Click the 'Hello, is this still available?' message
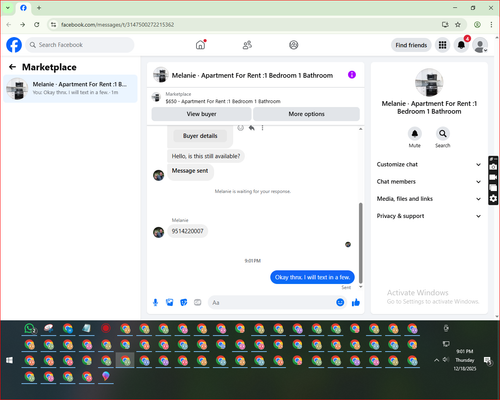 click(206, 156)
